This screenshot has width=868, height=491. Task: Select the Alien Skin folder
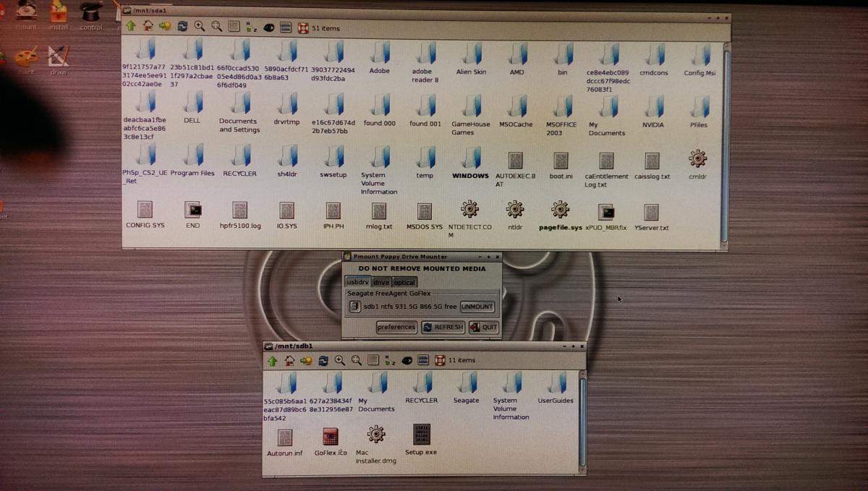(472, 59)
